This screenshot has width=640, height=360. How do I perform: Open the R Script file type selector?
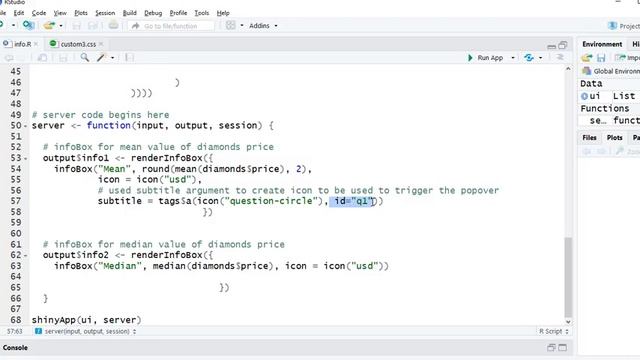click(x=554, y=331)
